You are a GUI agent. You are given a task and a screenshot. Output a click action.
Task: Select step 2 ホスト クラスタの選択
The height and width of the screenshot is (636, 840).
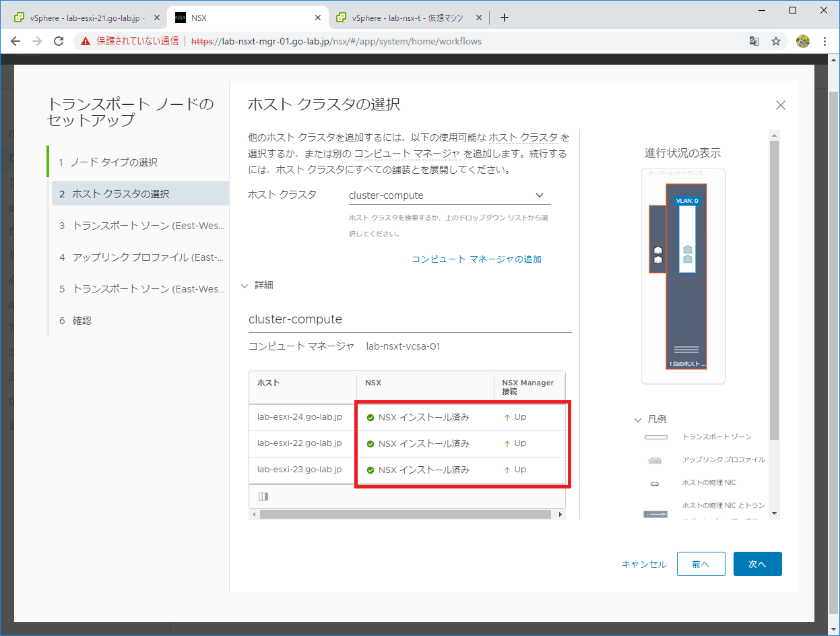coord(140,194)
